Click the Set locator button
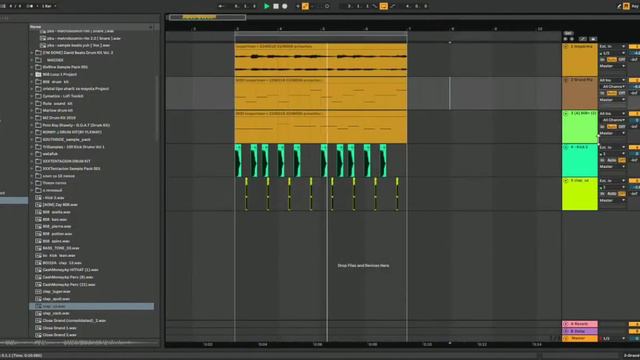The image size is (640, 360). pos(568,33)
